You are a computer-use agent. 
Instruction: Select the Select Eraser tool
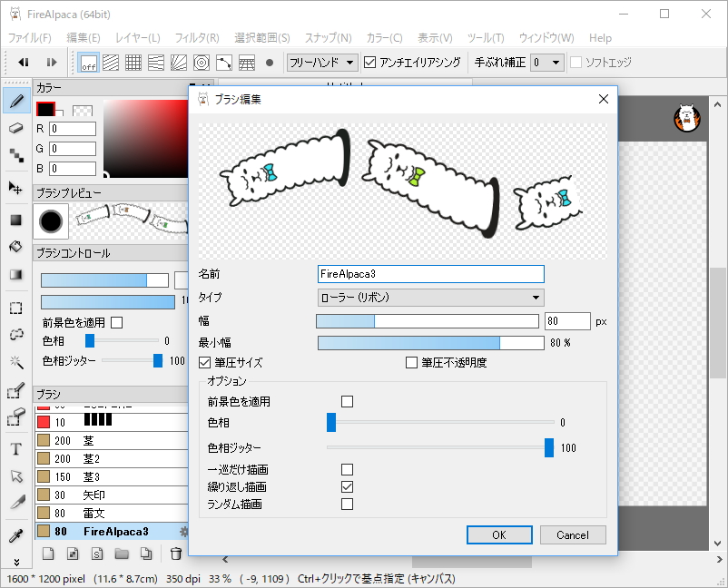click(x=16, y=416)
